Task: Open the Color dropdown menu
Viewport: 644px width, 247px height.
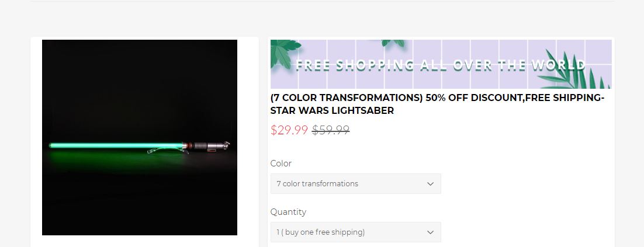Action: [x=356, y=183]
